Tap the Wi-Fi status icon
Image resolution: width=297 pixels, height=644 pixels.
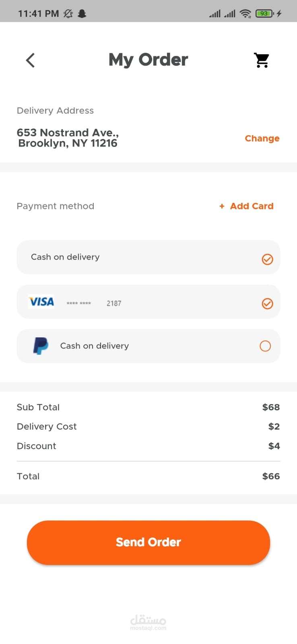click(245, 14)
